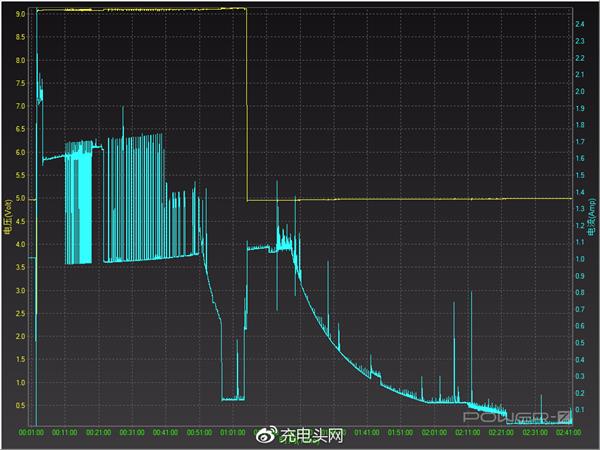Select the 01:01:00 time axis marker

(233, 433)
